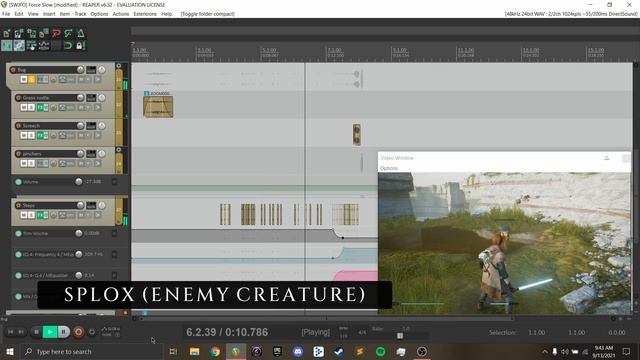Image resolution: width=640 pixels, height=360 pixels.
Task: Open the Track menu
Action: tap(80, 14)
